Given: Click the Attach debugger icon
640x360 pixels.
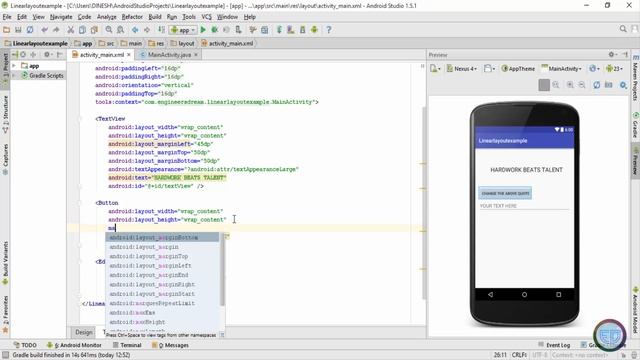Looking at the screenshot, I should coord(238,30).
